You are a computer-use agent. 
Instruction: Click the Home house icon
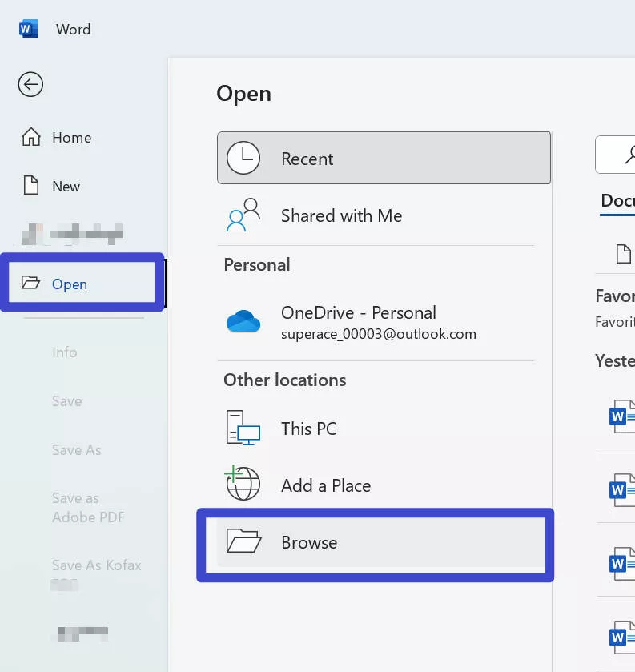(31, 137)
